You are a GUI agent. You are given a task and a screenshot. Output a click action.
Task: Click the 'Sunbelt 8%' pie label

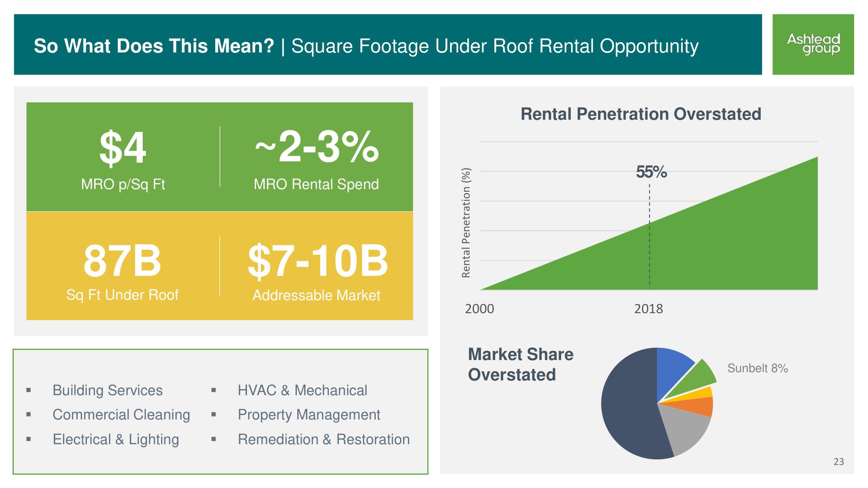(x=758, y=368)
